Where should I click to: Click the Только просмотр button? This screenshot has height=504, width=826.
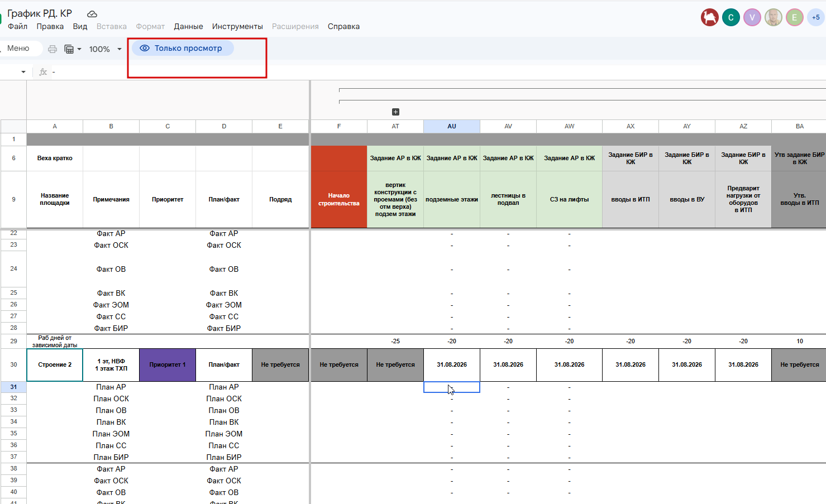182,48
